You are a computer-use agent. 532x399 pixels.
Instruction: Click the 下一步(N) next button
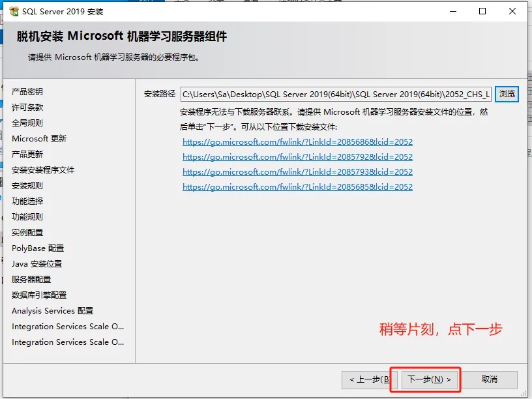[x=429, y=379]
